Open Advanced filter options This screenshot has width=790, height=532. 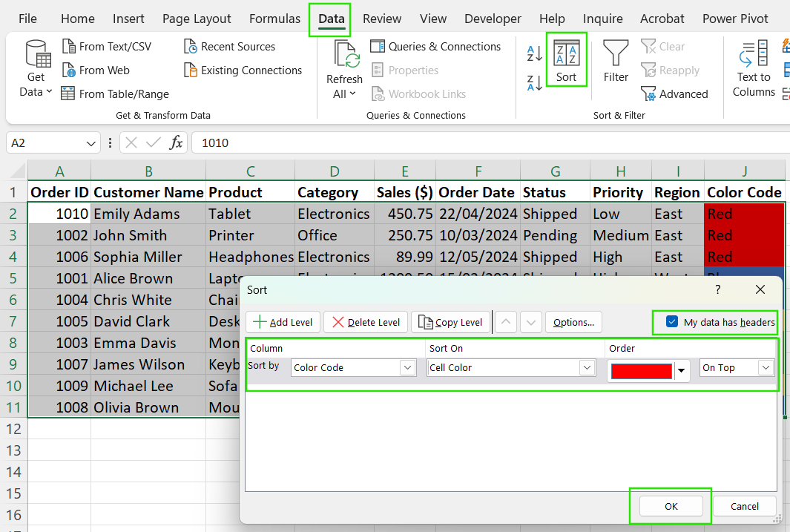click(674, 93)
